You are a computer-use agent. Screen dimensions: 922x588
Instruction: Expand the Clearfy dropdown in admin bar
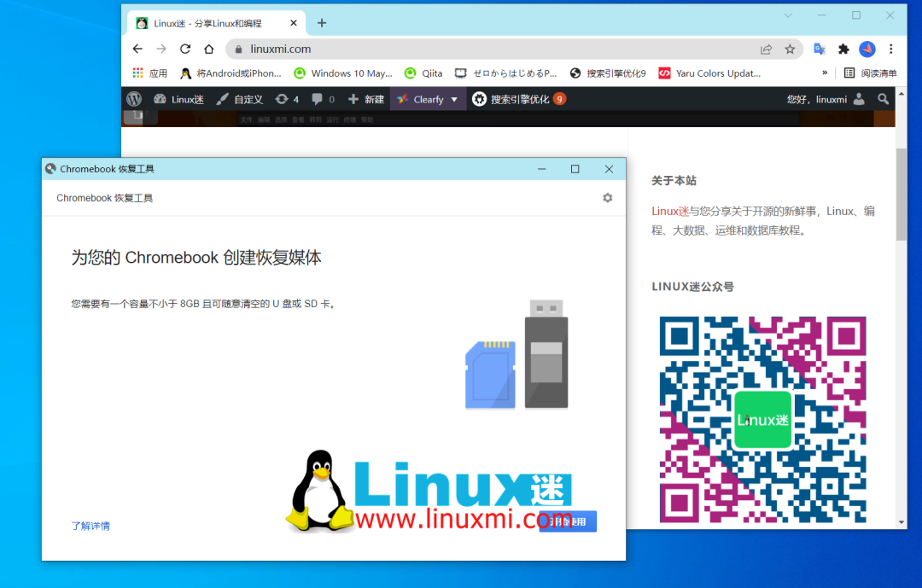(x=453, y=98)
